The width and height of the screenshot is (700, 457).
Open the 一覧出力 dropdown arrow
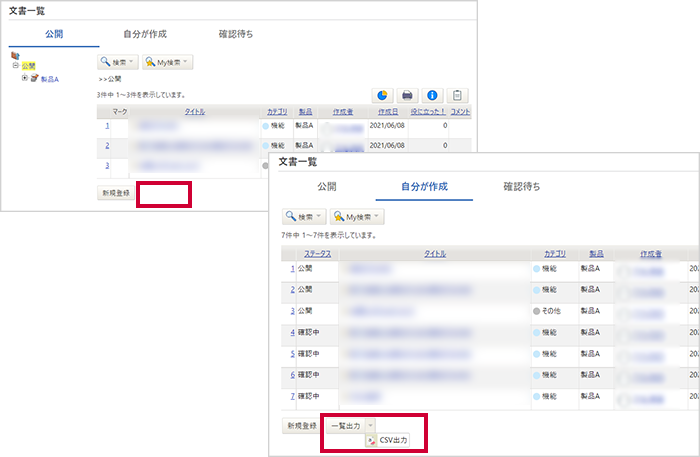[371, 426]
